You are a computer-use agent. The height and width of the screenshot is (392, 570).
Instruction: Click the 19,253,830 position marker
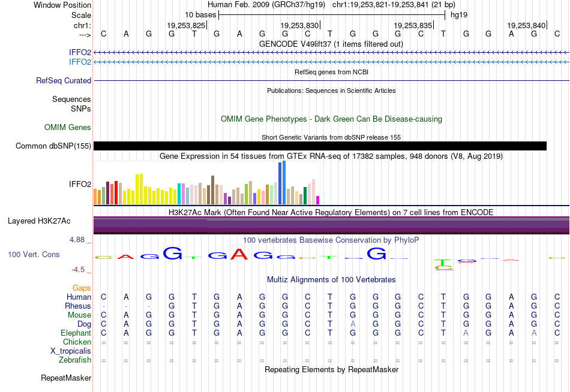point(300,25)
